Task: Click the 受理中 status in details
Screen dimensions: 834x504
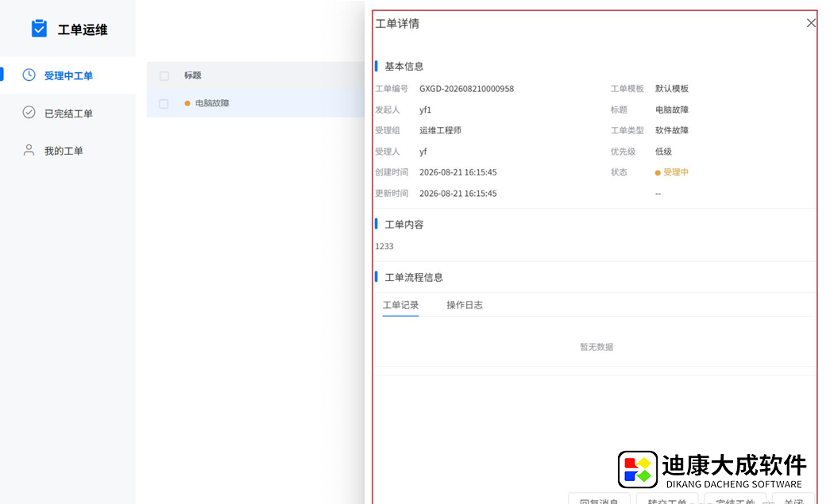Action: pyautogui.click(x=672, y=172)
